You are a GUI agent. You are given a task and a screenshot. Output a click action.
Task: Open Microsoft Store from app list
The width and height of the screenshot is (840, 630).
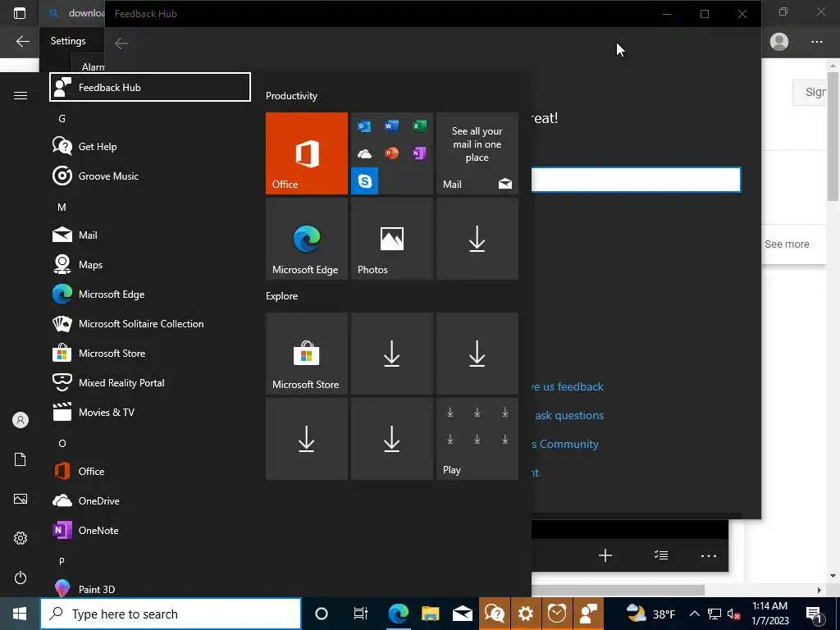tap(150, 353)
